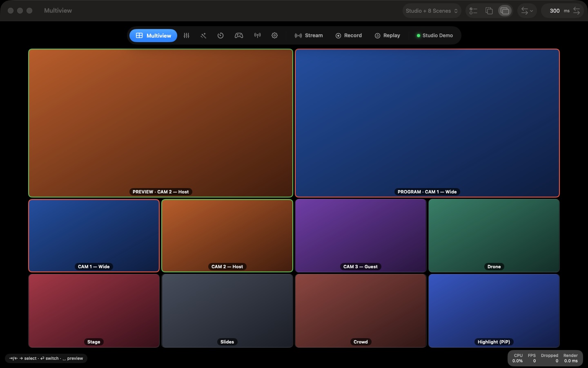
Task: Click the Multiview window title
Action: (58, 11)
